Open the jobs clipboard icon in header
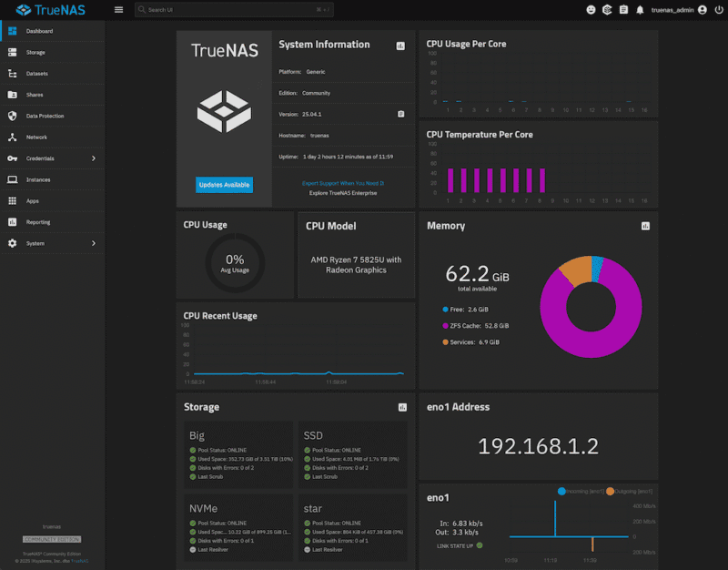Screen dimensions: 728x570 (x=623, y=10)
